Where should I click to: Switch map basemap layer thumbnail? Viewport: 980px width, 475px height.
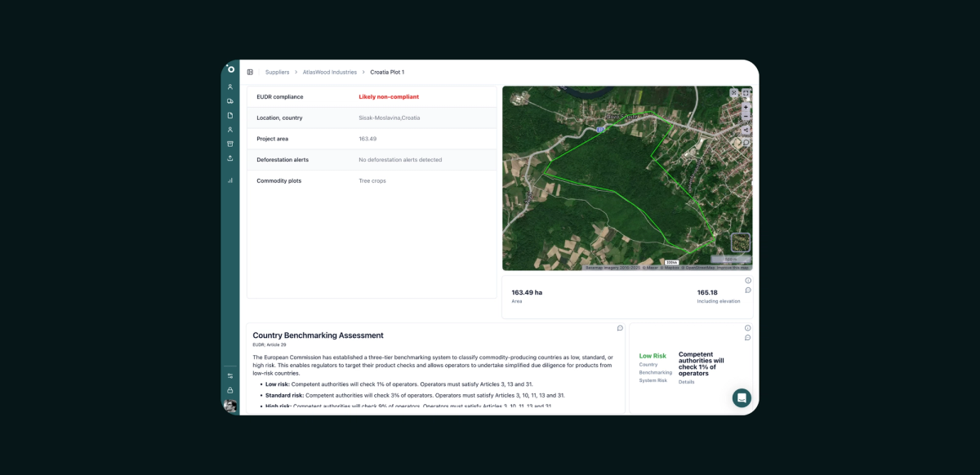(741, 242)
